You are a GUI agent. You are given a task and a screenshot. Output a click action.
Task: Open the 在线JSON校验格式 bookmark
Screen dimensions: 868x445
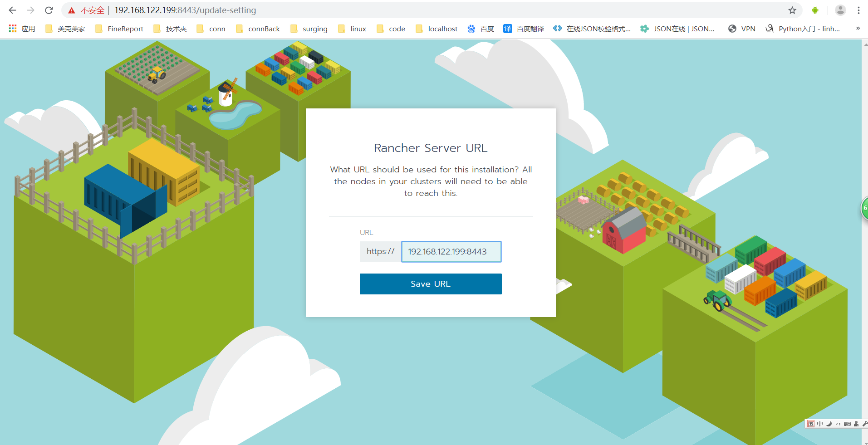pos(592,29)
